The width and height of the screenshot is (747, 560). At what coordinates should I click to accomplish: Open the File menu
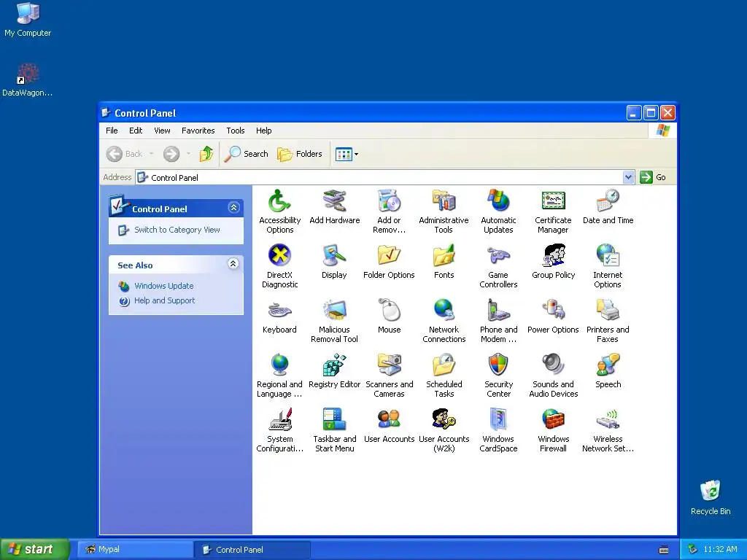pos(112,131)
